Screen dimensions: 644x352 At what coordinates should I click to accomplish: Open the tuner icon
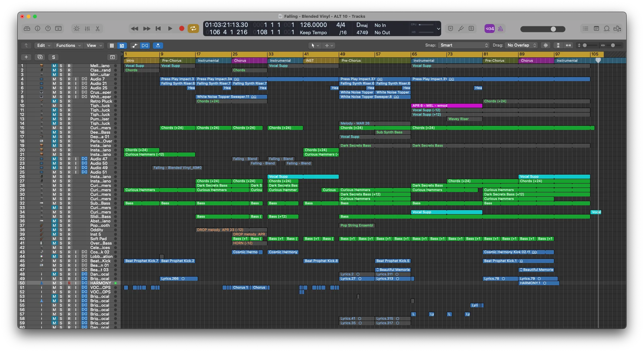click(x=461, y=29)
